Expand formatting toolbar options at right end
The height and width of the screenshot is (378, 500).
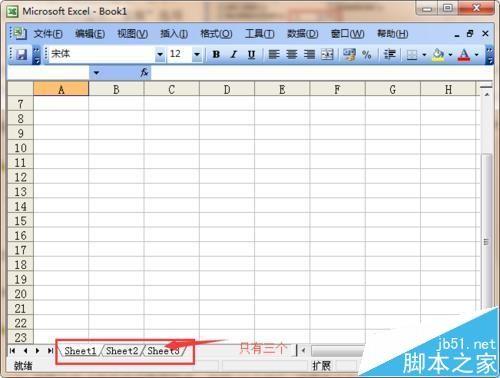(x=489, y=55)
